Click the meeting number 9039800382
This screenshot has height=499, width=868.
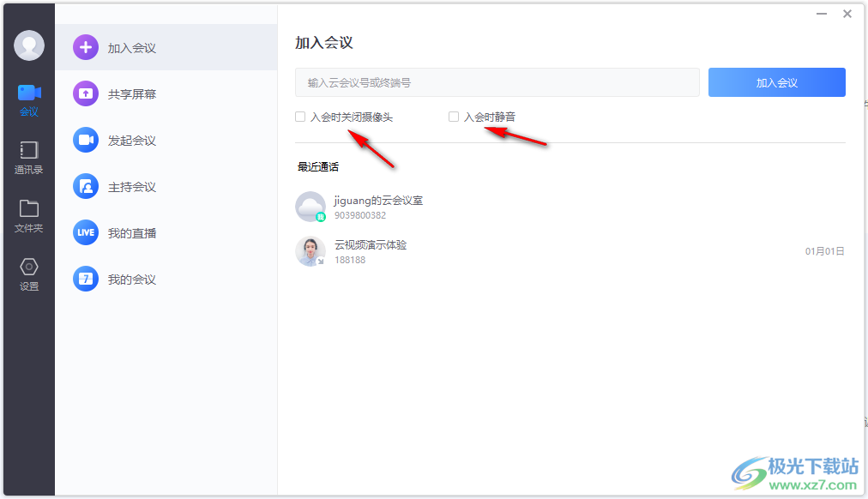click(360, 215)
